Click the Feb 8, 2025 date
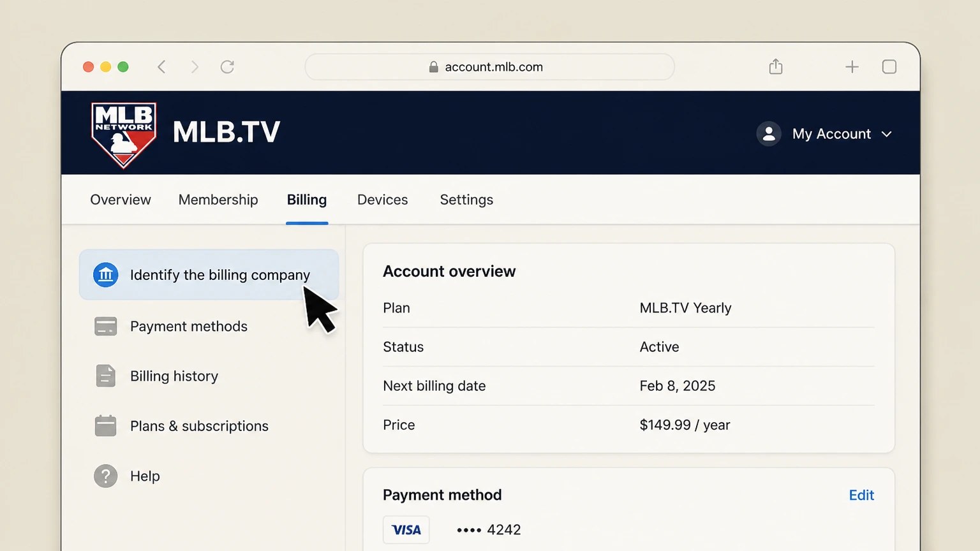 pos(677,386)
